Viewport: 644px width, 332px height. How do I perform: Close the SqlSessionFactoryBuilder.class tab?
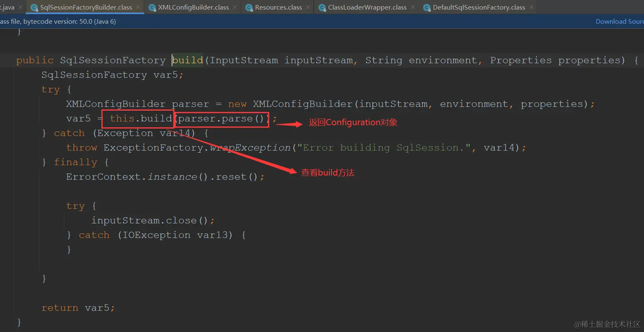point(138,7)
